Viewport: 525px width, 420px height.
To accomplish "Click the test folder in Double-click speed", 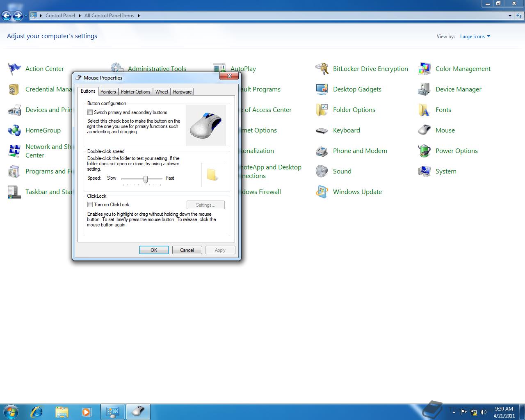I will (x=212, y=175).
